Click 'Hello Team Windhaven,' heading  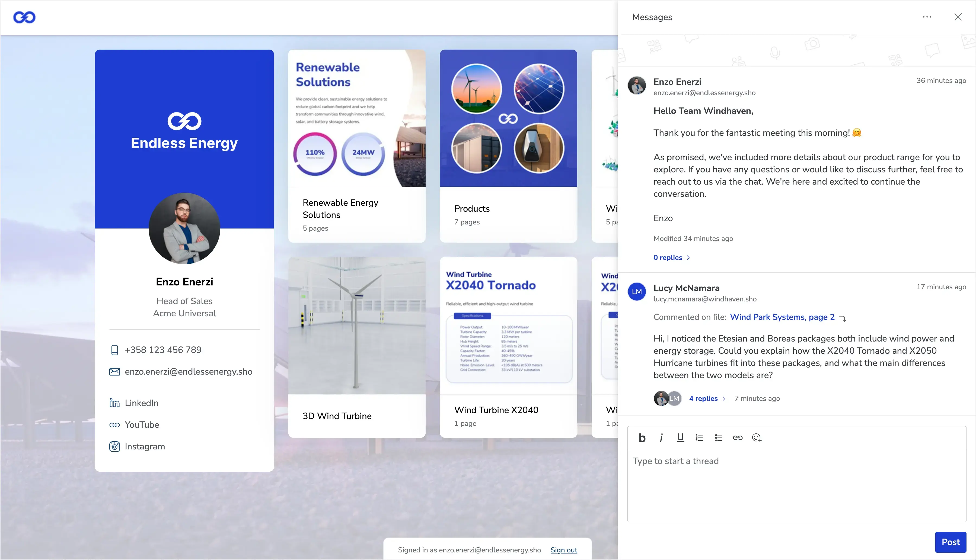pos(703,111)
